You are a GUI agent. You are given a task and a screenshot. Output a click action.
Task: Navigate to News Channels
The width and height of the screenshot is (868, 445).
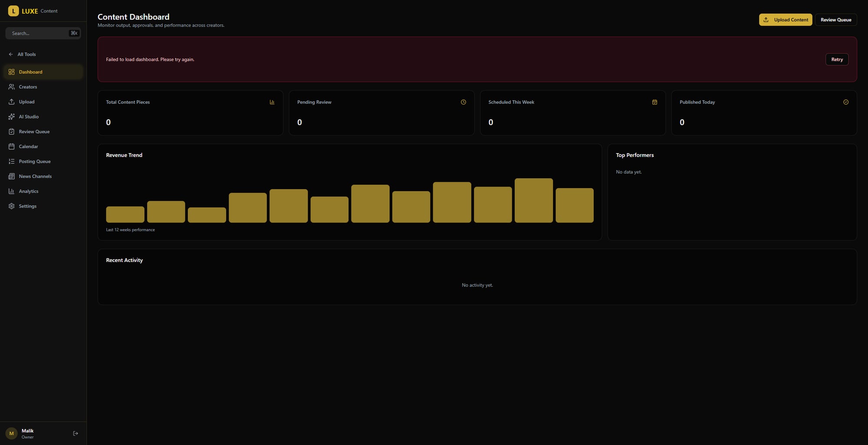click(x=35, y=176)
